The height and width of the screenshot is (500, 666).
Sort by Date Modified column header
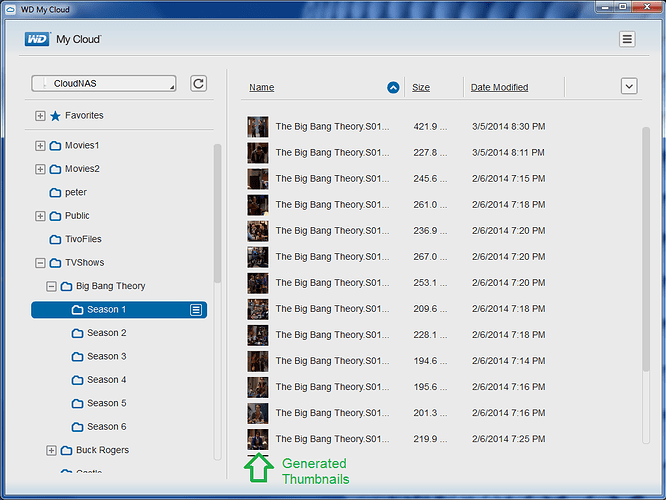[500, 88]
